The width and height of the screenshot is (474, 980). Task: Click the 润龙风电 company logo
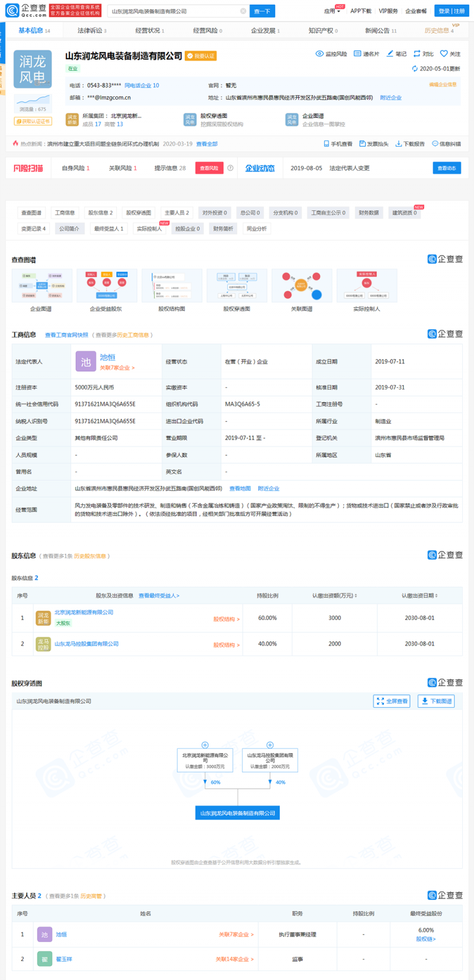tap(33, 70)
